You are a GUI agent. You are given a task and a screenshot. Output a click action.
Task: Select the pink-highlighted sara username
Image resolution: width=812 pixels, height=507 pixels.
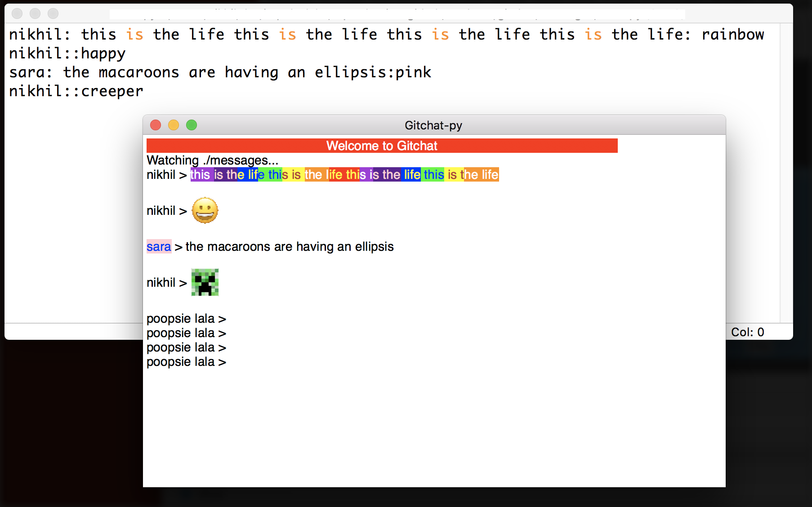[x=159, y=247]
